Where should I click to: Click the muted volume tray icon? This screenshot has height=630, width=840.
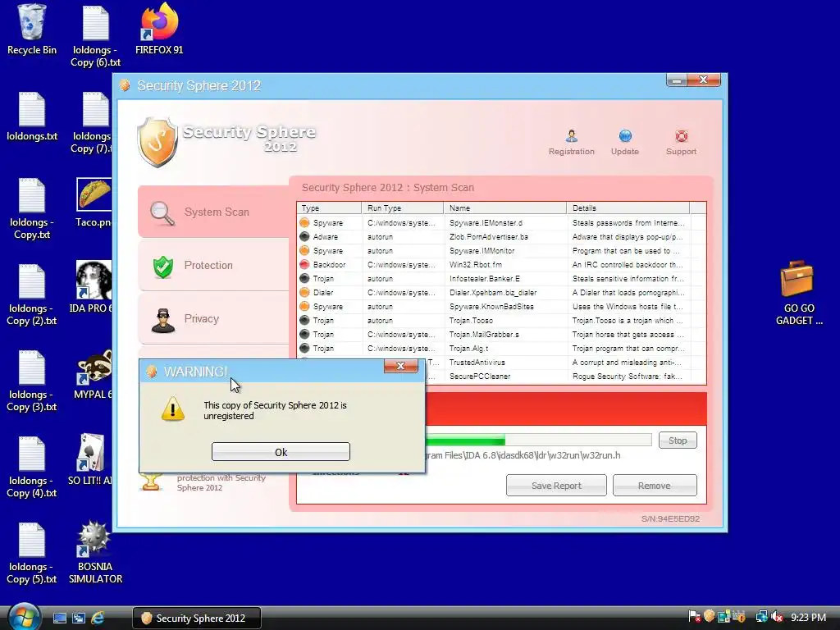tap(777, 617)
